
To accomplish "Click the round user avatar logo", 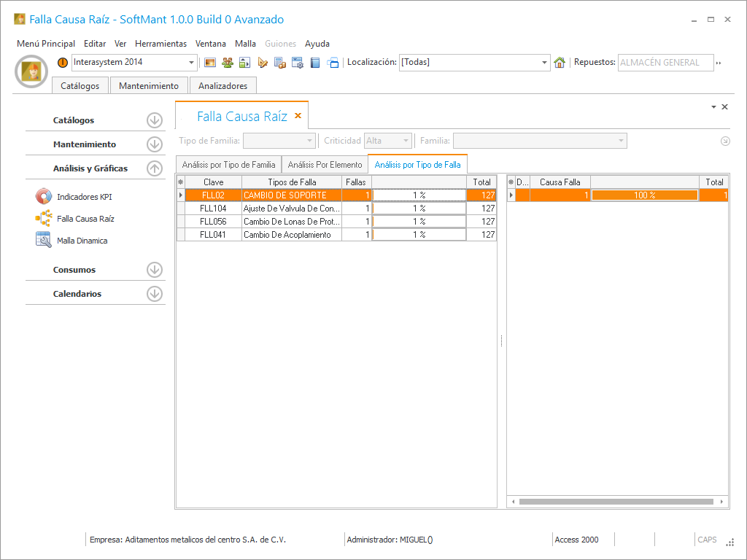I will [x=31, y=71].
